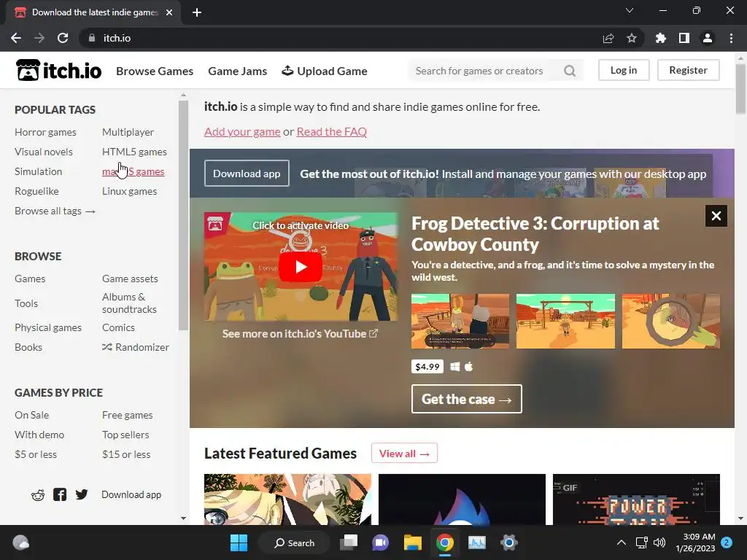747x560 pixels.
Task: Open the magnifying glass screenshot thumbnail
Action: (671, 321)
